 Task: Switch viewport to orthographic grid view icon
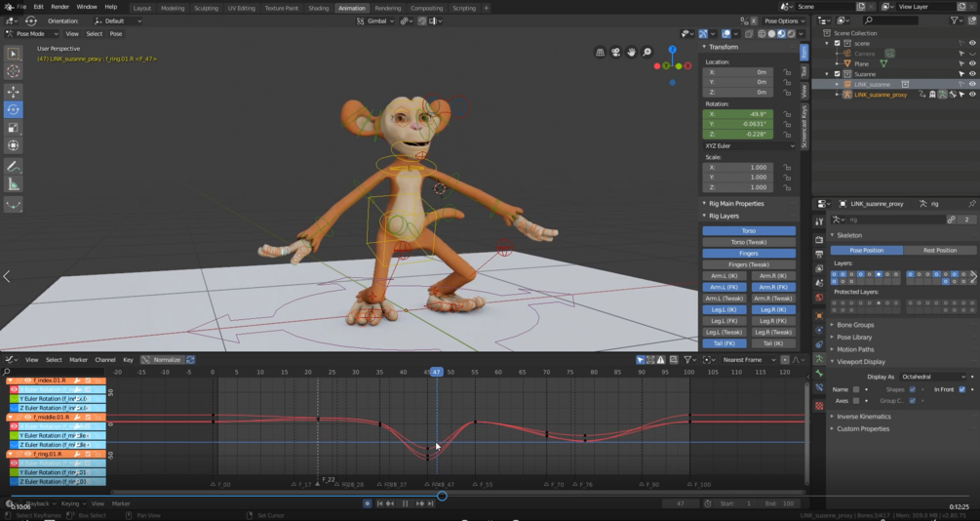600,53
